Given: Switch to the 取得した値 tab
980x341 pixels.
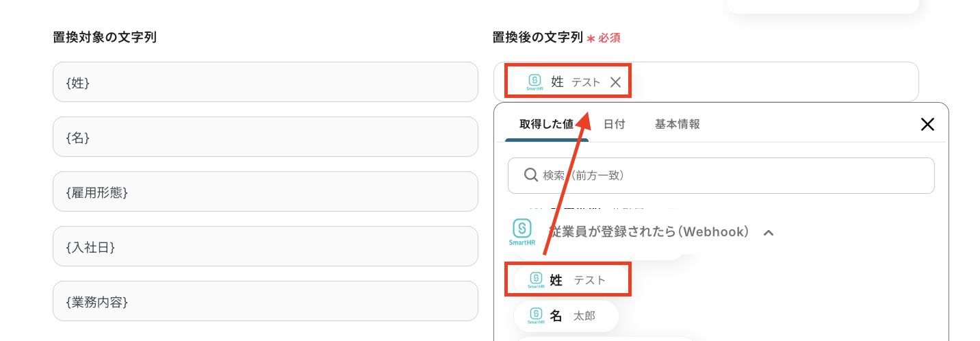Looking at the screenshot, I should click(546, 125).
